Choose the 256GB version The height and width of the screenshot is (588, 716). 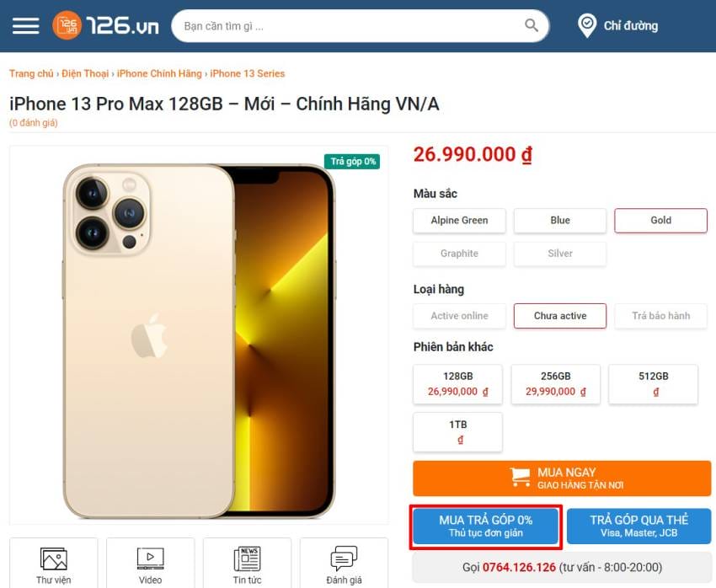click(x=555, y=384)
